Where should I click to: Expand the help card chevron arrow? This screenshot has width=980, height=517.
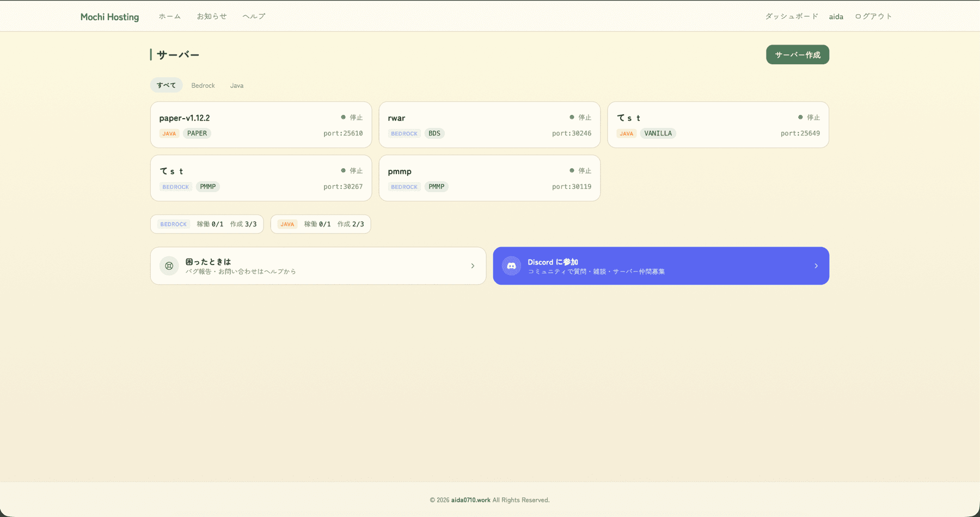point(473,266)
